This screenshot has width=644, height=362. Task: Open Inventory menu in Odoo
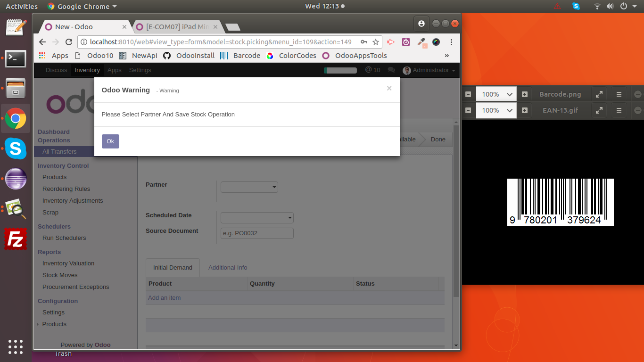pyautogui.click(x=87, y=70)
